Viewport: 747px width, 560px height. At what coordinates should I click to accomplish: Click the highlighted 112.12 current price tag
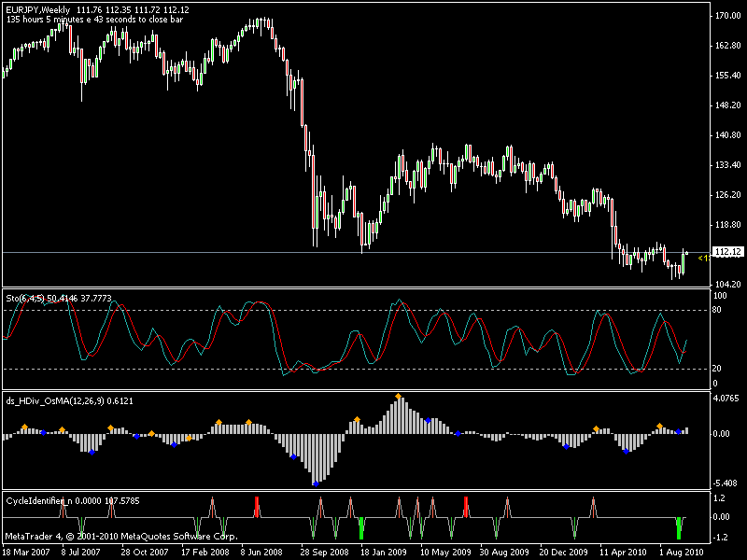728,252
